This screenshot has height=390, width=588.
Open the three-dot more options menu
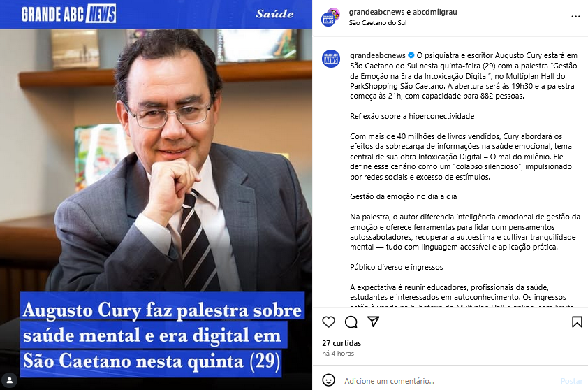coord(575,17)
